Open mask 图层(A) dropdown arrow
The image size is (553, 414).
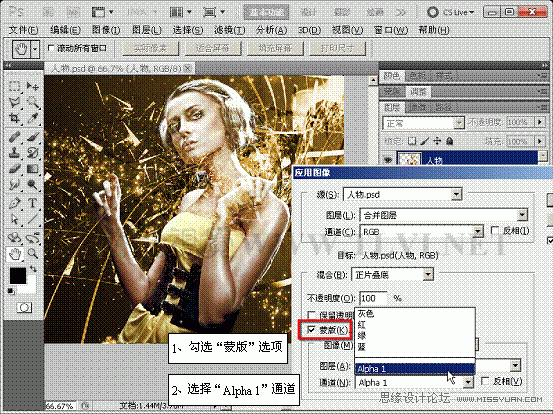(515, 365)
